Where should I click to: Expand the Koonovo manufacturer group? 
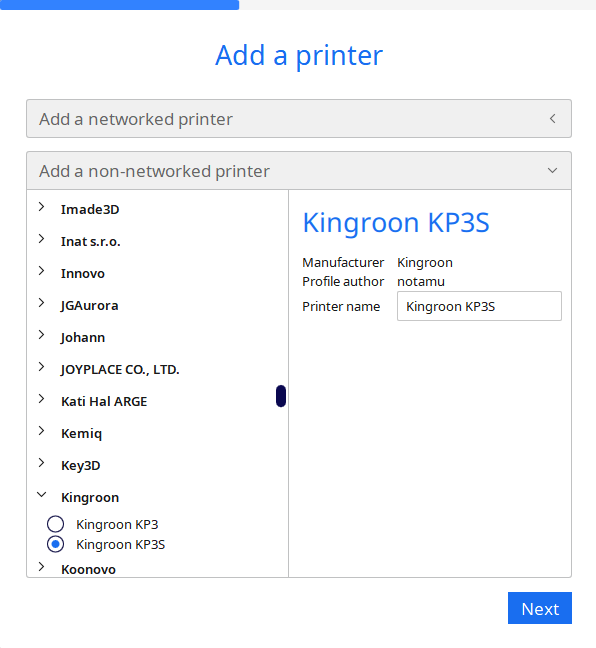point(41,567)
